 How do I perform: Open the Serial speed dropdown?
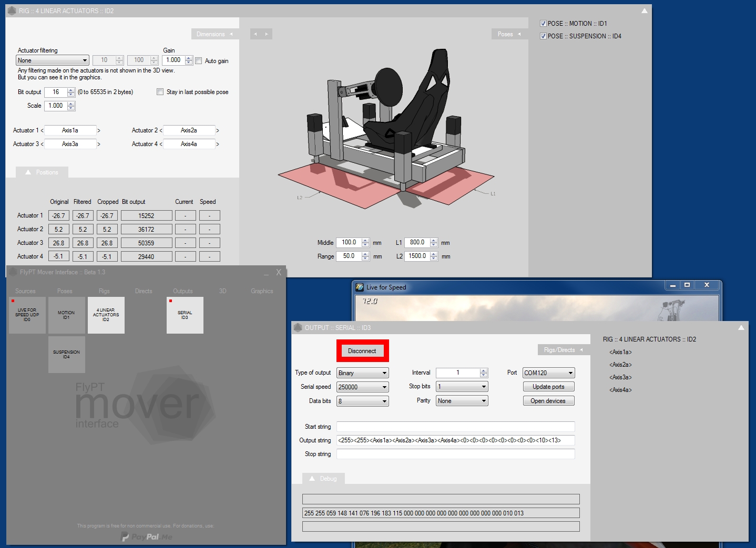click(363, 387)
